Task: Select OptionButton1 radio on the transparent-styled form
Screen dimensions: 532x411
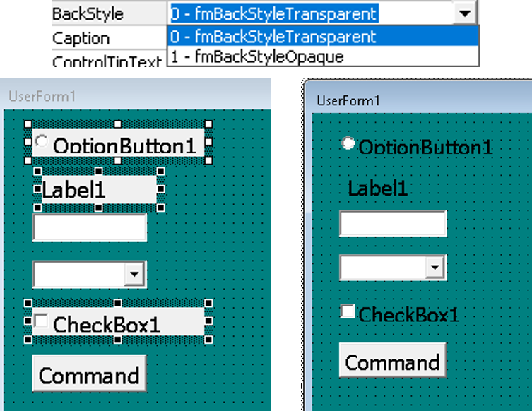Action: [348, 143]
